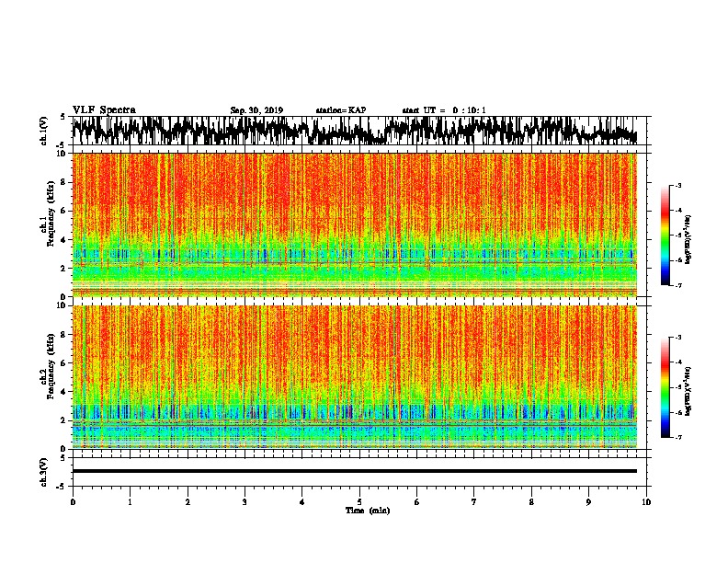Click the ch.2 frequency axis "8" tick label

pos(63,335)
